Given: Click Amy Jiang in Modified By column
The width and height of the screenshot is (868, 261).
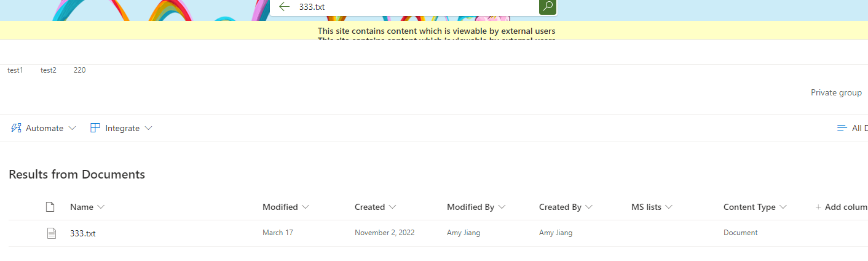Looking at the screenshot, I should pos(464,233).
